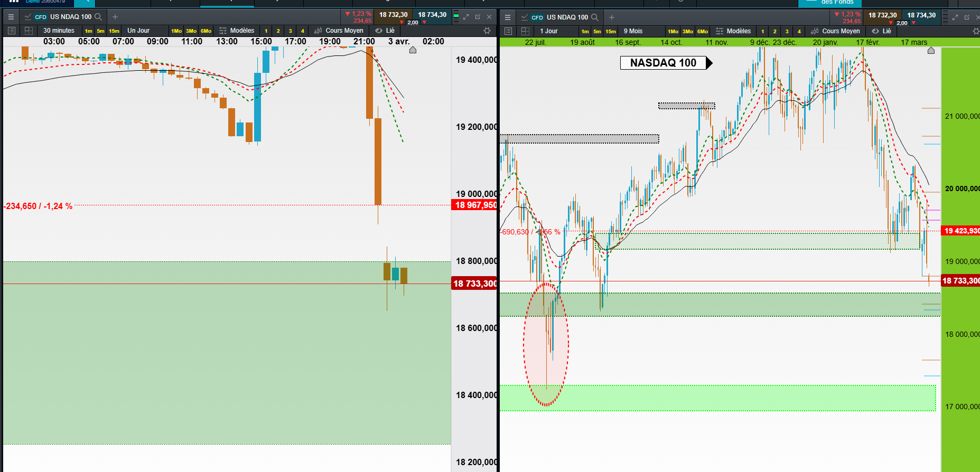Add a new tab with plus in right chart
Image resolution: width=980 pixels, height=472 pixels.
pos(612,17)
